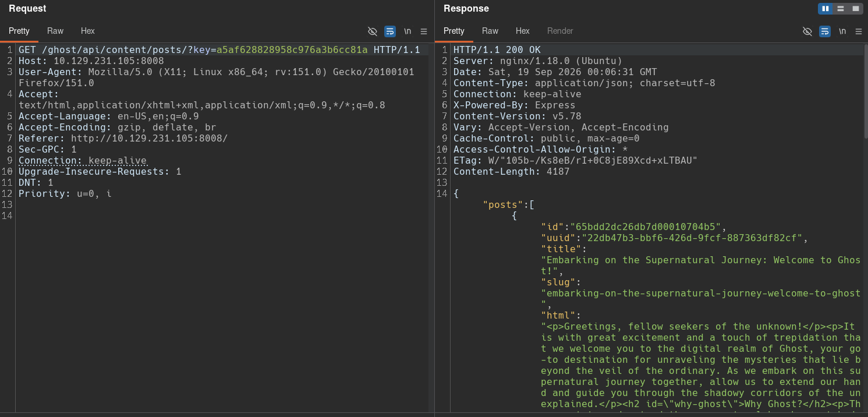This screenshot has height=417, width=868.
Task: Click the Content-Version: v5.78 header
Action: coord(518,116)
